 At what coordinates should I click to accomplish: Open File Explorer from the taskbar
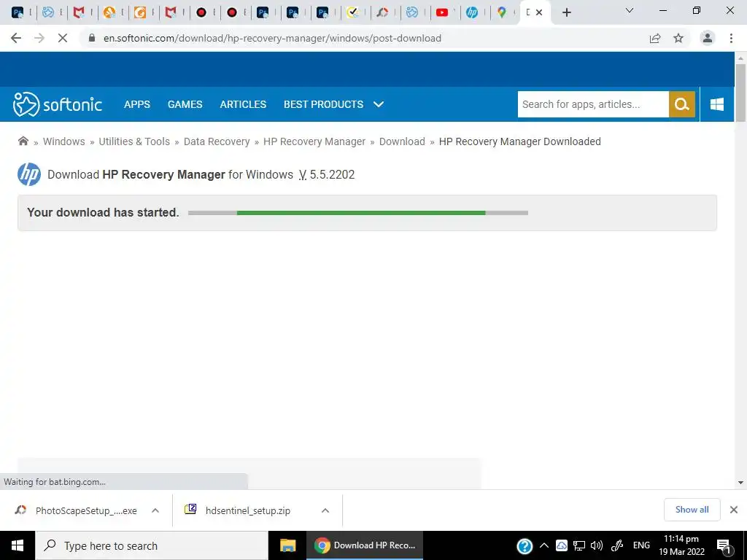(287, 545)
